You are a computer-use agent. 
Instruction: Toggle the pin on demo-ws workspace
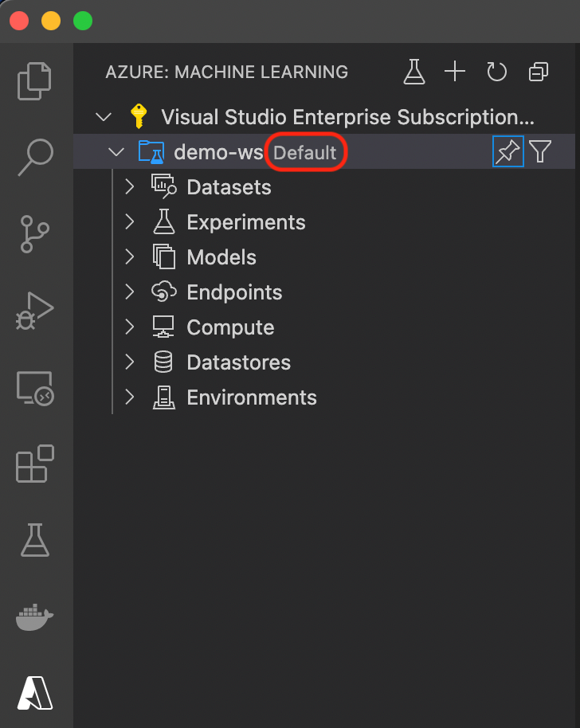click(508, 151)
